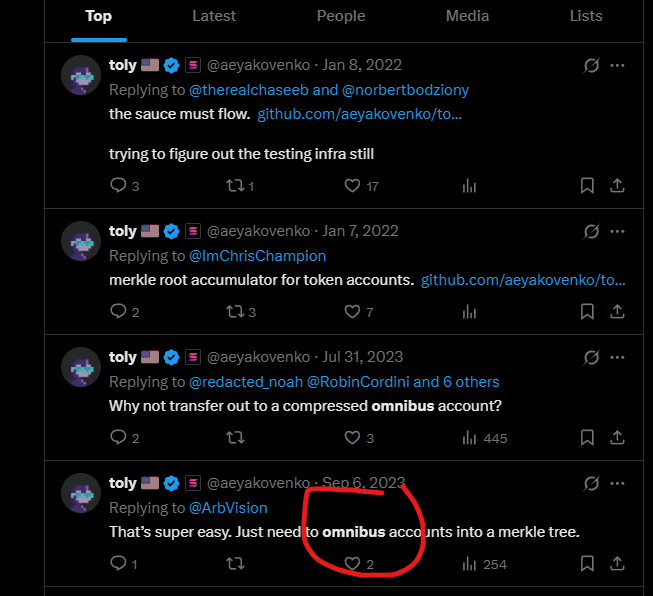Click toly's avatar on the Jul 31 tweet
This screenshot has width=653, height=596.
point(80,367)
